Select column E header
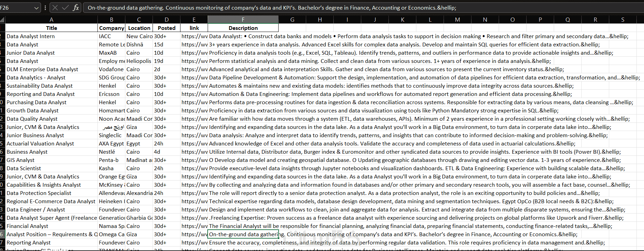This screenshot has width=644, height=251. (194, 20)
